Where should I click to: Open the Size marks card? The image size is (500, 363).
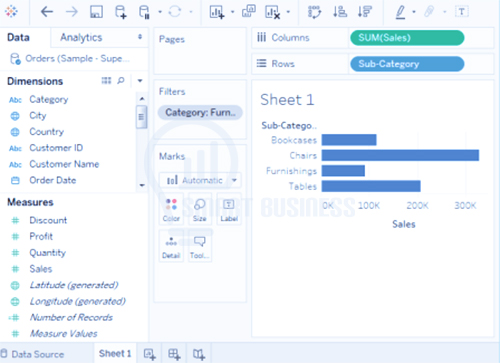click(200, 210)
